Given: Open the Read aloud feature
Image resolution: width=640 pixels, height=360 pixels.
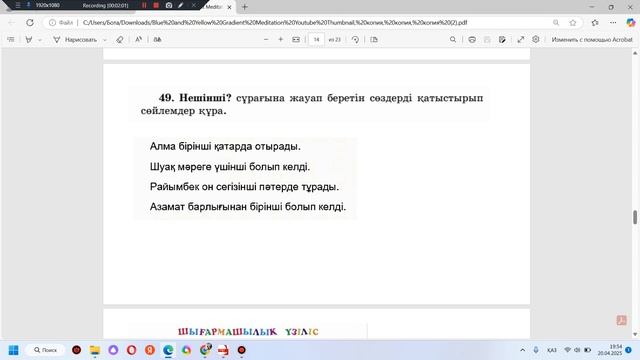Looking at the screenshot, I should tap(138, 40).
